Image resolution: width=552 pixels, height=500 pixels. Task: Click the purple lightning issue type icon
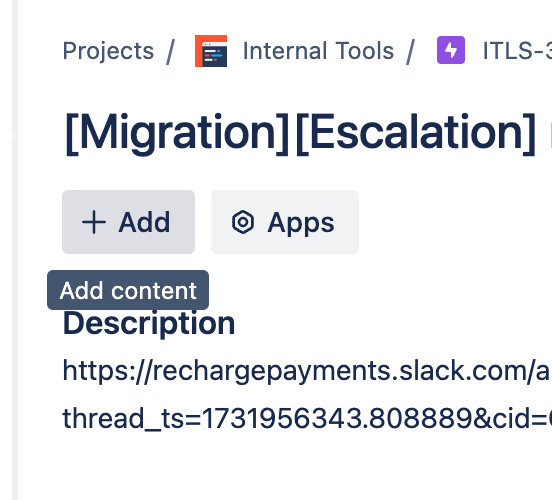(x=451, y=50)
